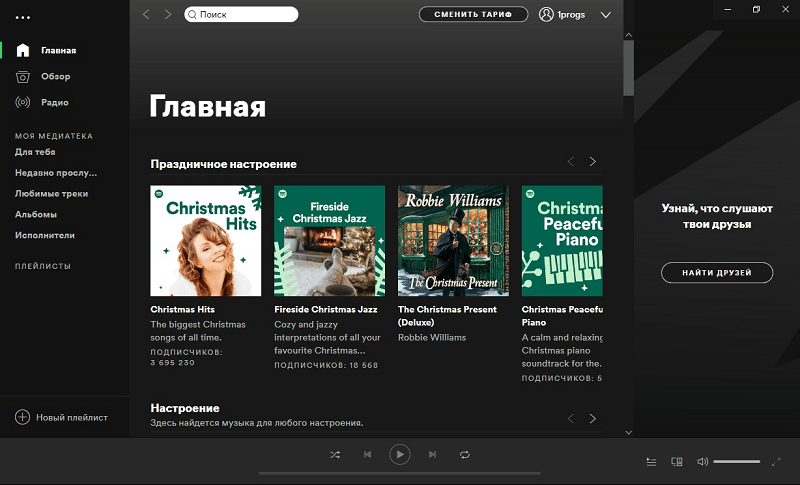Click the play button in player bar
This screenshot has width=800, height=485.
click(399, 454)
